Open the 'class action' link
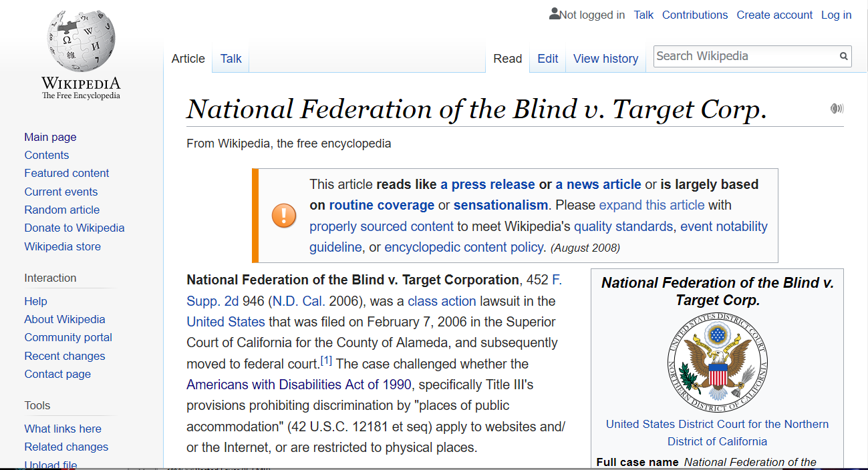The height and width of the screenshot is (470, 868). (x=442, y=301)
